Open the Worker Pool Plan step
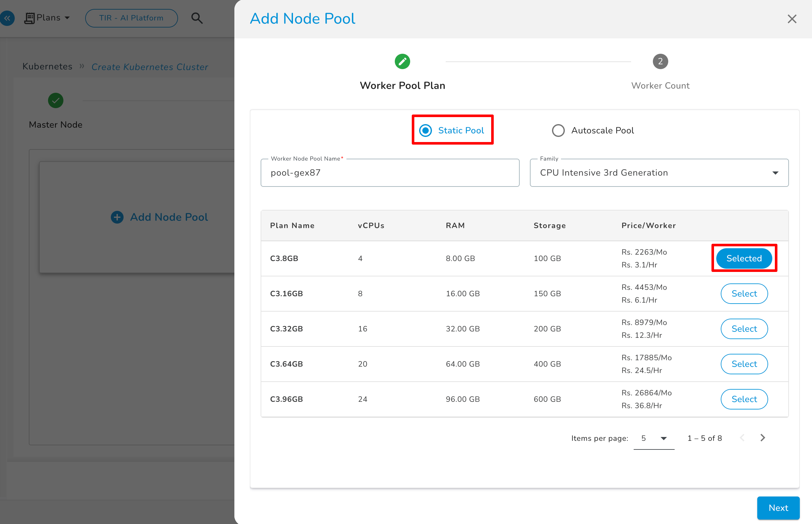Screen dimensions: 812x524 click(402, 85)
